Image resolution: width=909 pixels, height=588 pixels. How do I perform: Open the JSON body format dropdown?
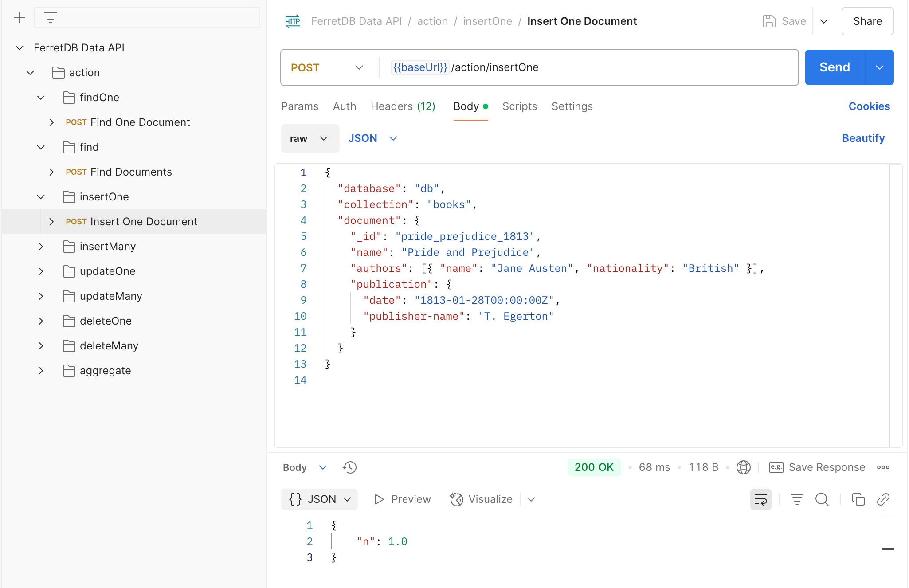(372, 138)
